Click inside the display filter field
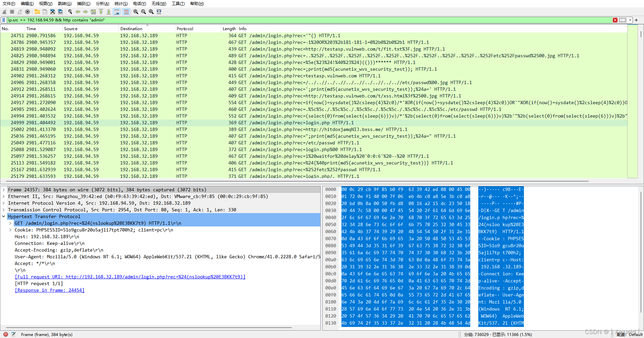 (x=309, y=20)
